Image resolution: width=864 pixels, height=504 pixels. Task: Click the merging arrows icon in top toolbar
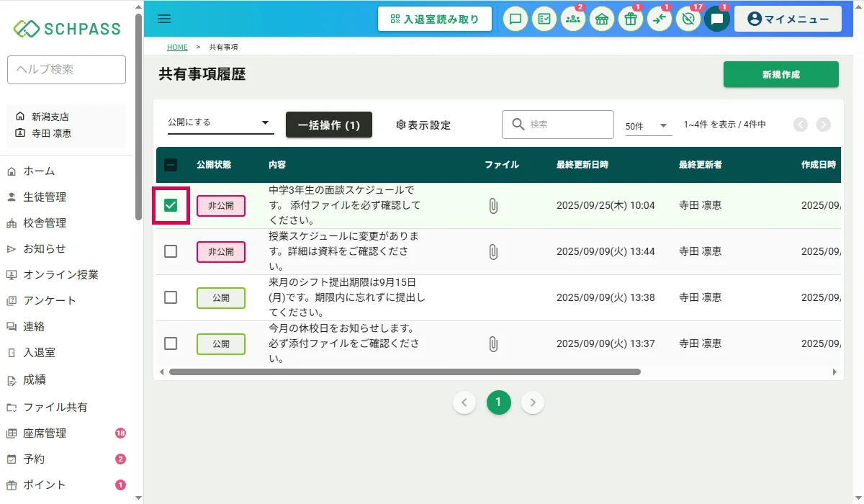(x=659, y=19)
